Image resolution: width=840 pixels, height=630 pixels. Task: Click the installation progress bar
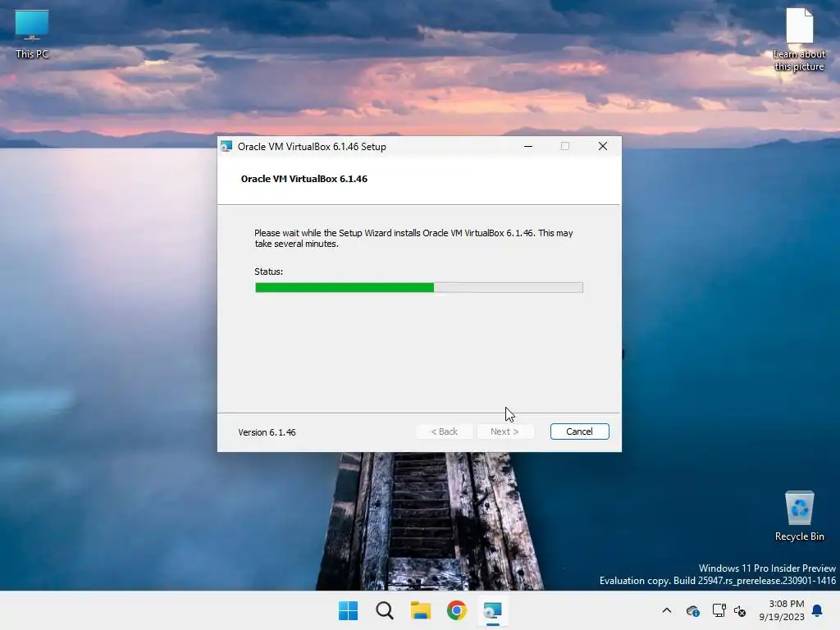419,288
